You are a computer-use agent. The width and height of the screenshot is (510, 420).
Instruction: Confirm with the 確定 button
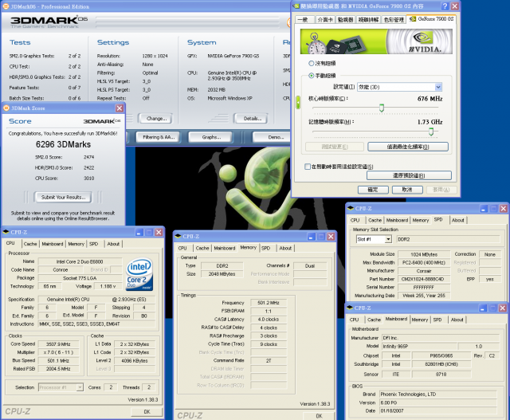373,190
